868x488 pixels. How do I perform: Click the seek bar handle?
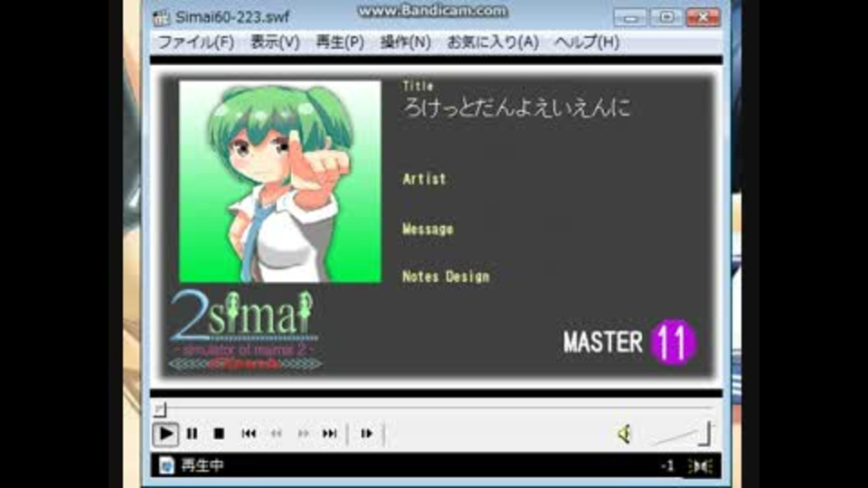[160, 408]
